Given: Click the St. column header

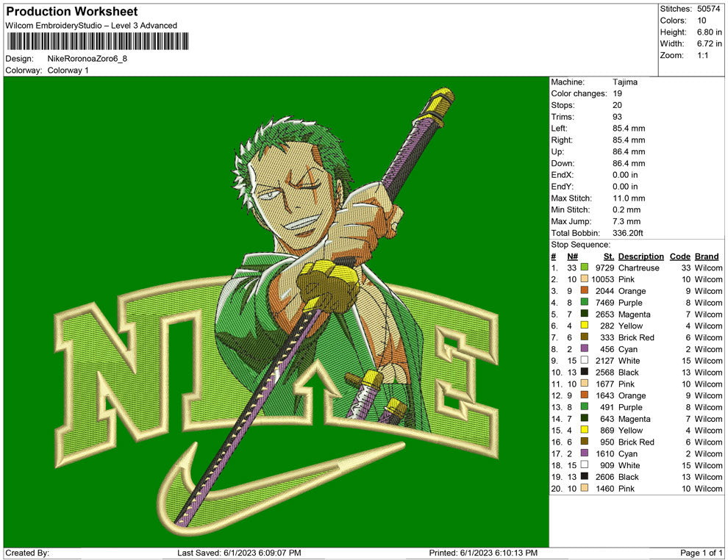Looking at the screenshot, I should [609, 256].
